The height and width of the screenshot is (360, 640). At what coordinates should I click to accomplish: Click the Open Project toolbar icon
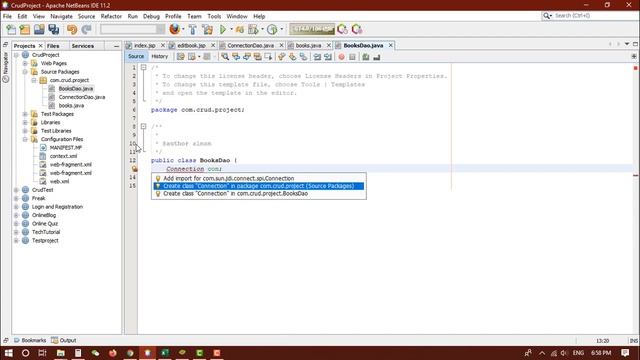(x=39, y=29)
